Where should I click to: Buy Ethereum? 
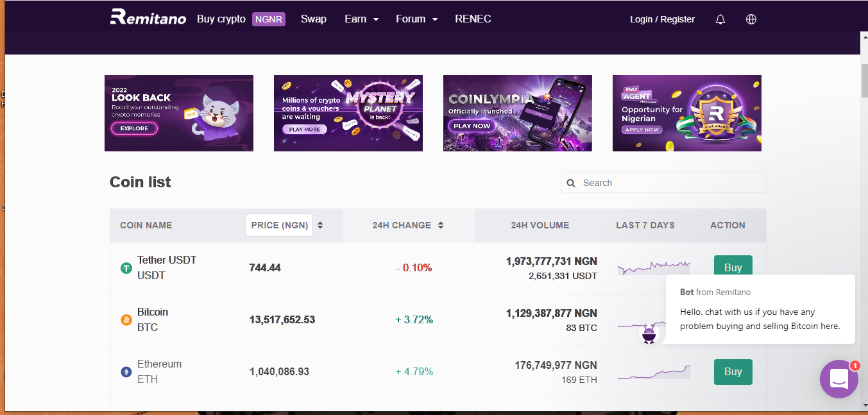point(733,371)
